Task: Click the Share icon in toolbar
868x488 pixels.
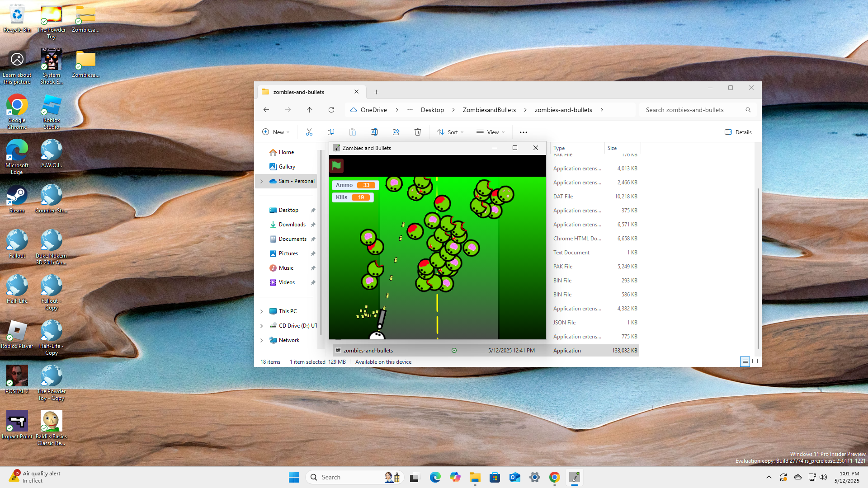Action: (x=396, y=132)
